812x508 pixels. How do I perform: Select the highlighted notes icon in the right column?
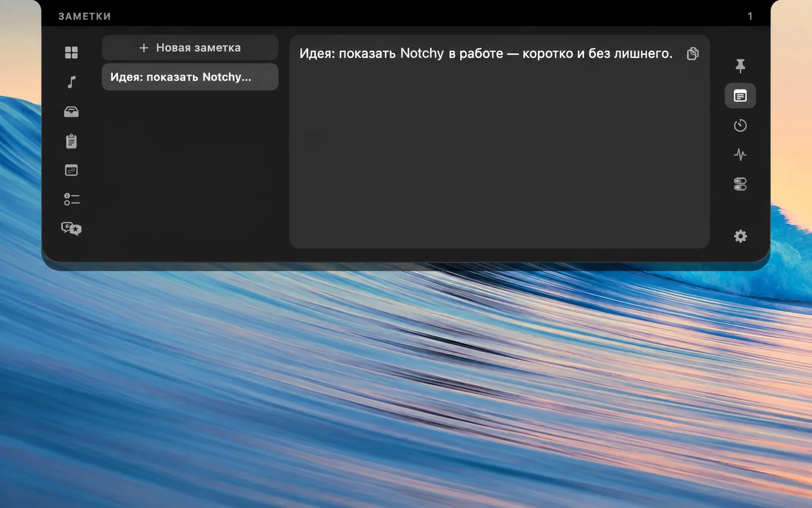[x=740, y=95]
